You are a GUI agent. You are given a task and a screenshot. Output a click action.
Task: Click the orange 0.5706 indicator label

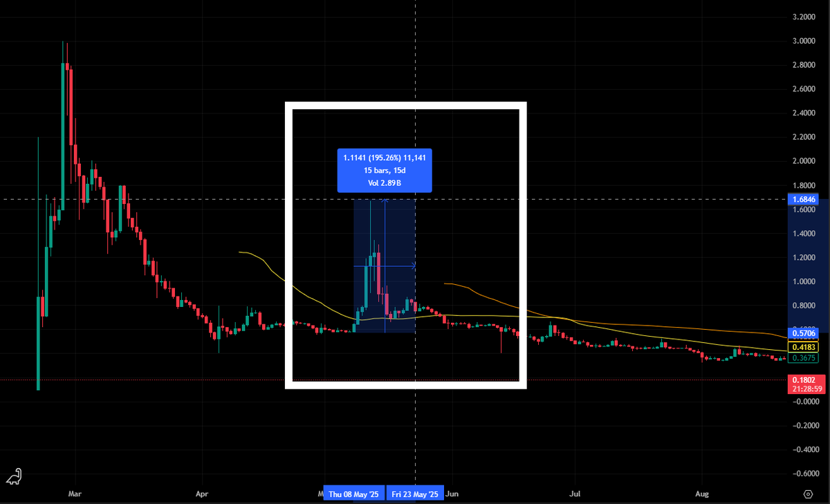click(x=803, y=333)
